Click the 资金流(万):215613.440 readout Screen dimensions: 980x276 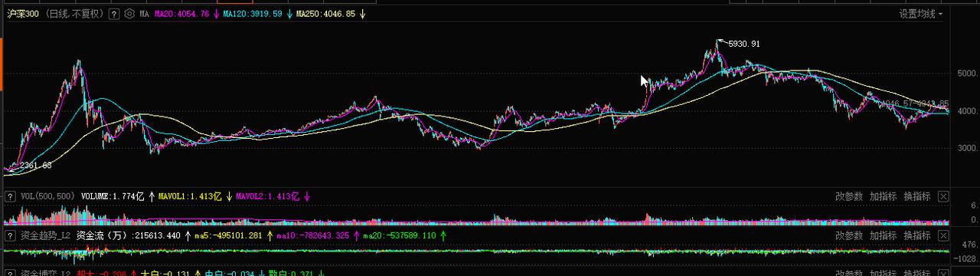(x=128, y=235)
